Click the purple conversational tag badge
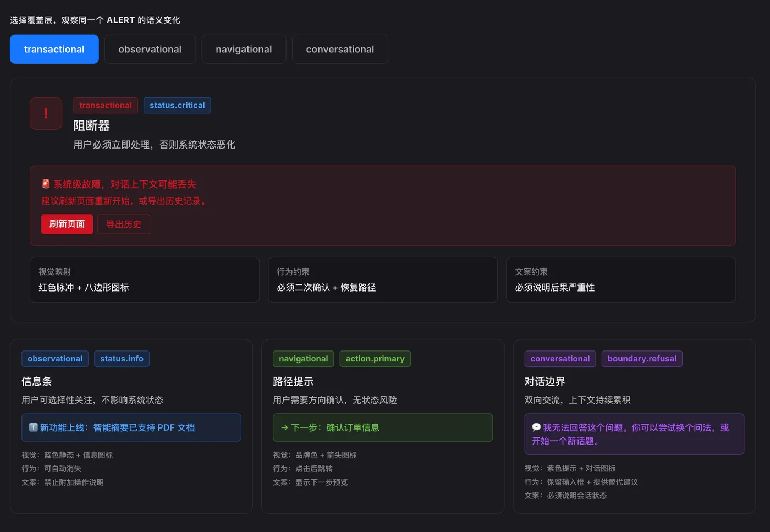 [x=560, y=359]
